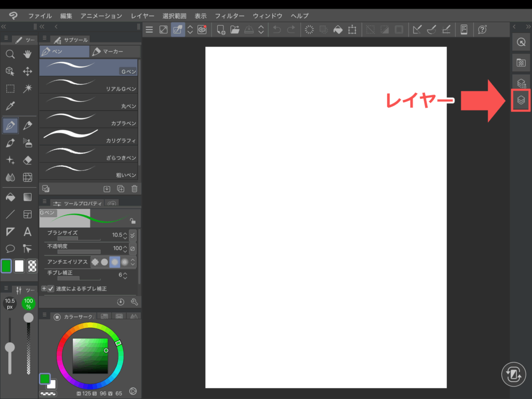Open brush size ブラシサイズ stepper arrows
Screen dimensions: 532x399
click(x=125, y=235)
